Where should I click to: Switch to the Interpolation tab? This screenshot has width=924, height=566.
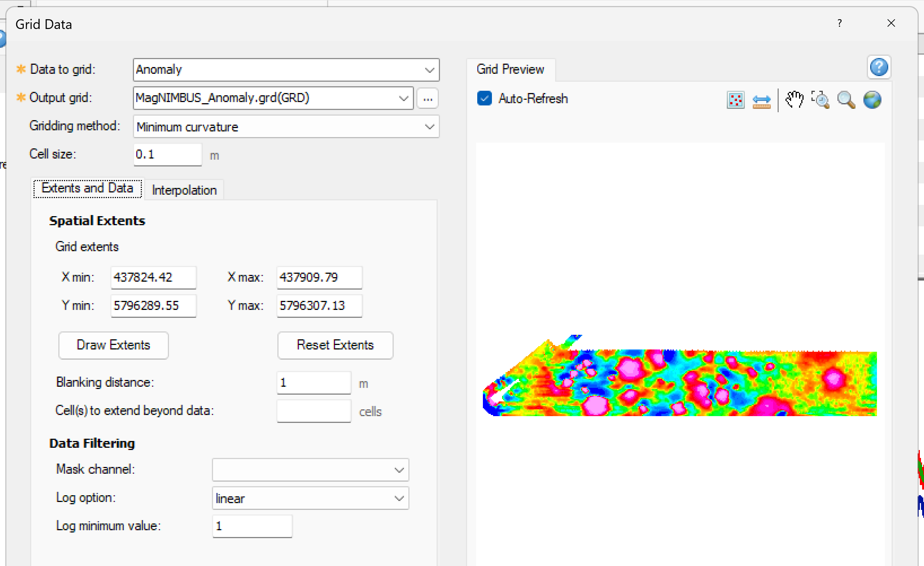pyautogui.click(x=184, y=189)
